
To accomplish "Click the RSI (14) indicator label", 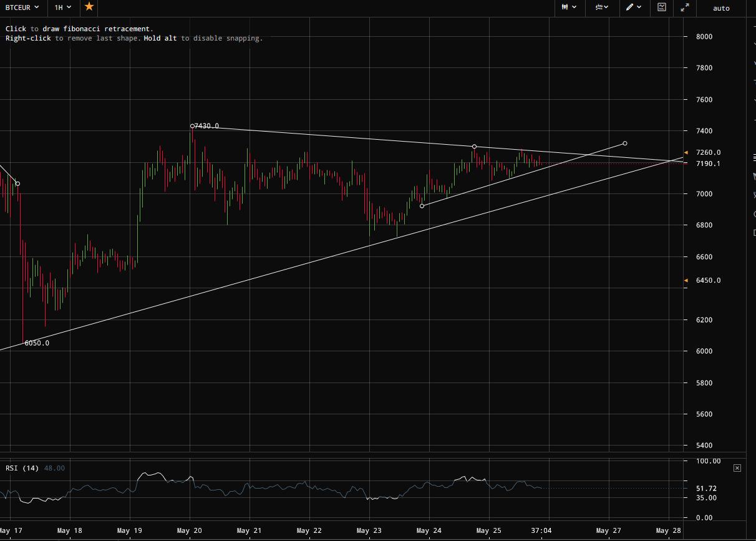I will [22, 468].
